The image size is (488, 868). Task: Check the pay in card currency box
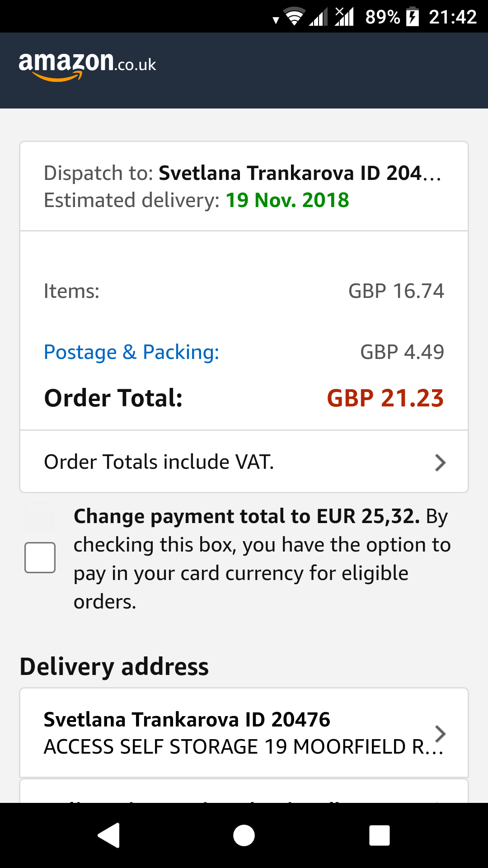pos(40,557)
